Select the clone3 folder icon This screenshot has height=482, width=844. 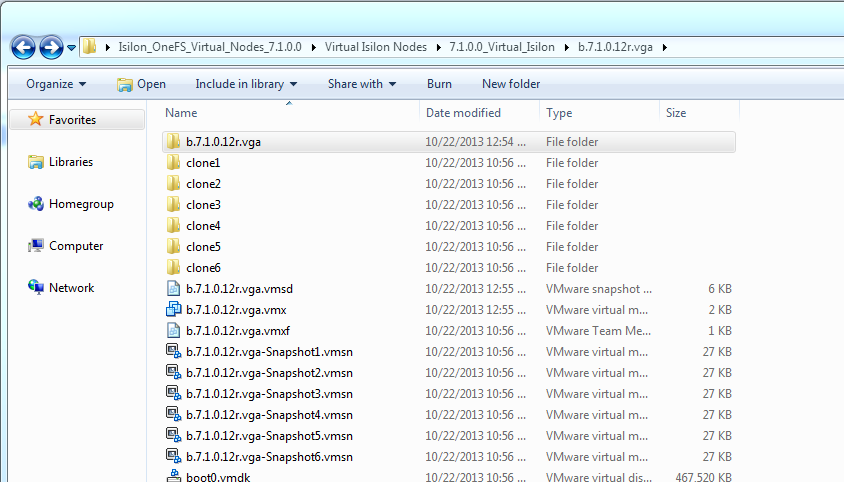[173, 205]
